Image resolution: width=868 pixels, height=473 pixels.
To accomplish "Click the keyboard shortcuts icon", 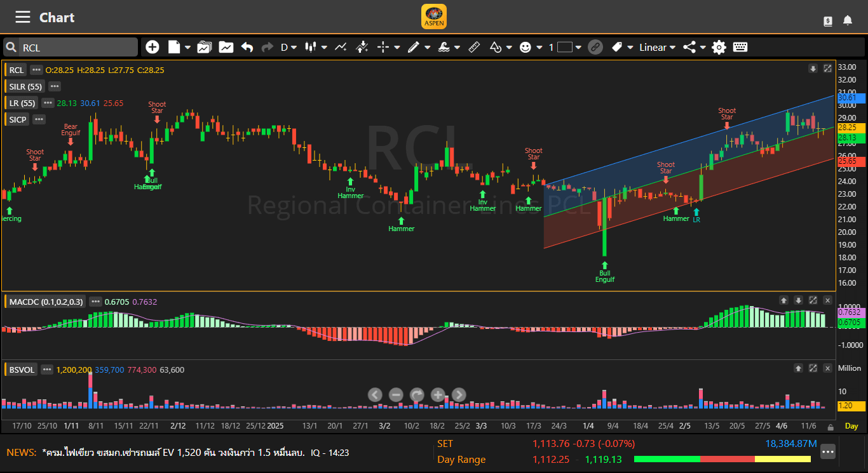I will (x=740, y=47).
